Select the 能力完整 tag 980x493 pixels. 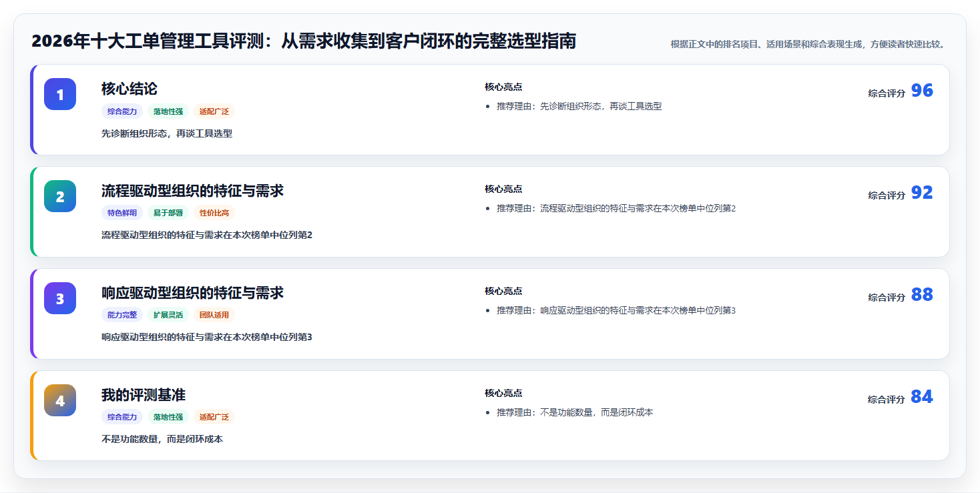coord(122,315)
